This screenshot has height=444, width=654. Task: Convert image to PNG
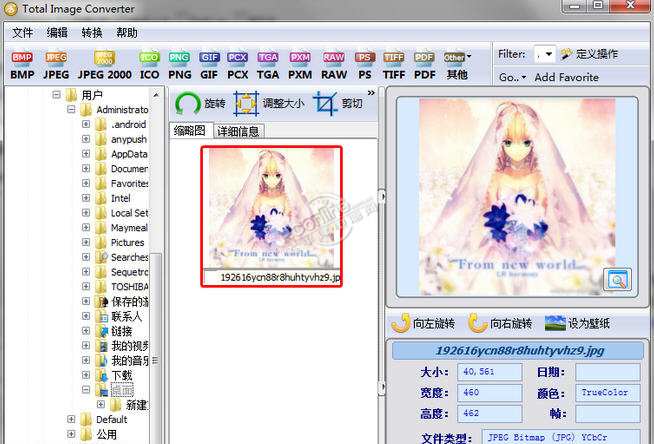[x=179, y=65]
